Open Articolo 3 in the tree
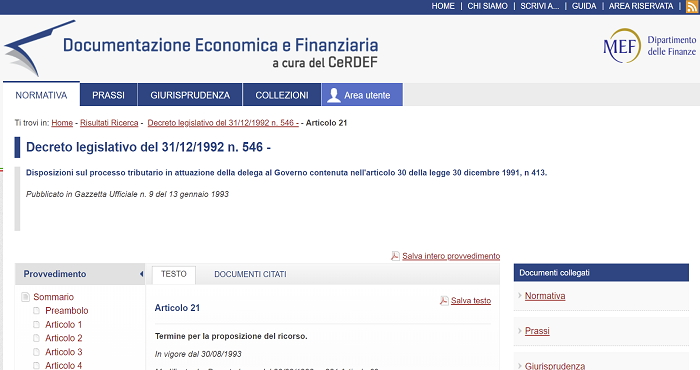 click(x=63, y=352)
